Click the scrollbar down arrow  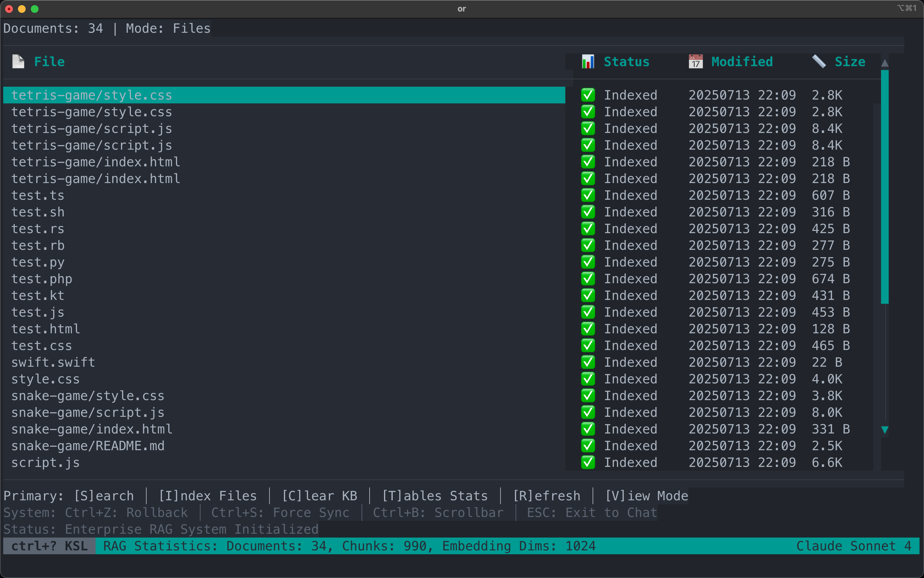click(885, 430)
